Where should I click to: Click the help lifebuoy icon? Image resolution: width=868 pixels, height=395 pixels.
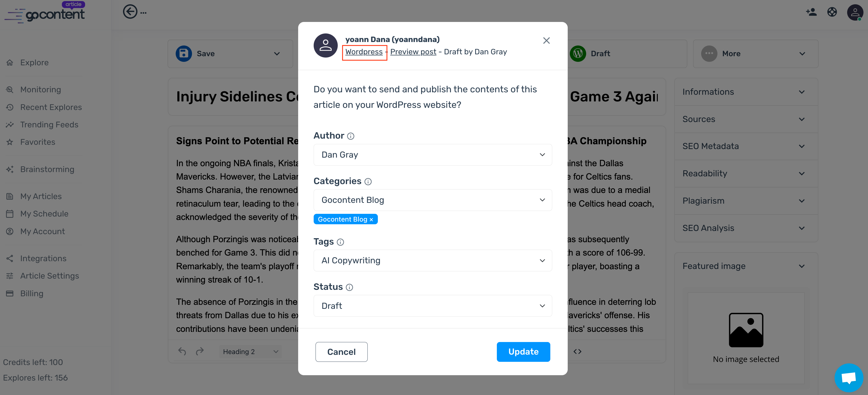point(832,12)
